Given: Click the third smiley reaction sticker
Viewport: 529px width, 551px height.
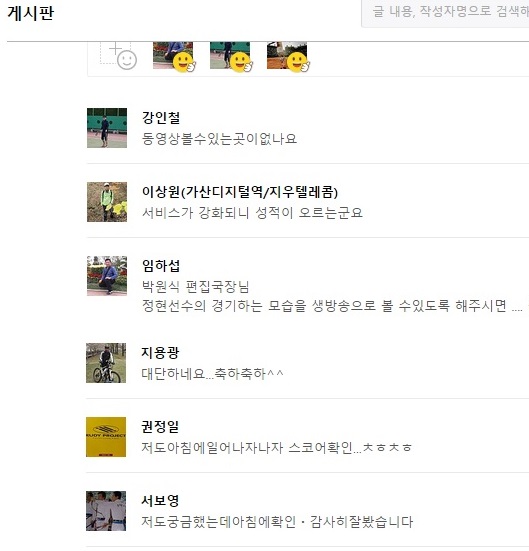Looking at the screenshot, I should 288,57.
